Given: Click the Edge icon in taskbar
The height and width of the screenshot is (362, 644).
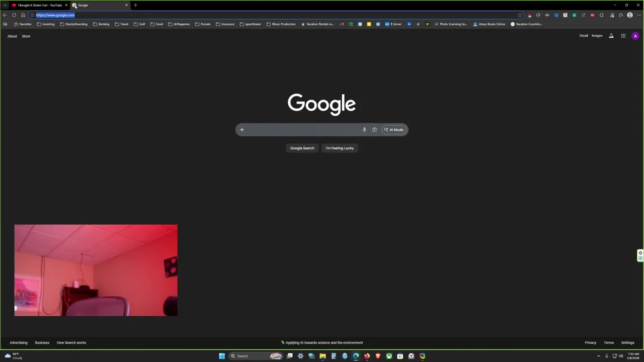Looking at the screenshot, I should (356, 356).
